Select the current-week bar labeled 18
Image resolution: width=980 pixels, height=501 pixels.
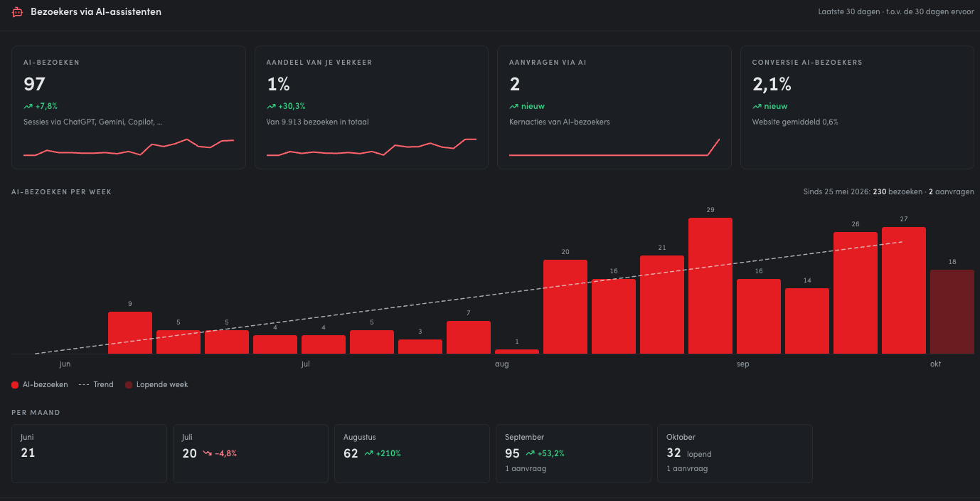952,312
